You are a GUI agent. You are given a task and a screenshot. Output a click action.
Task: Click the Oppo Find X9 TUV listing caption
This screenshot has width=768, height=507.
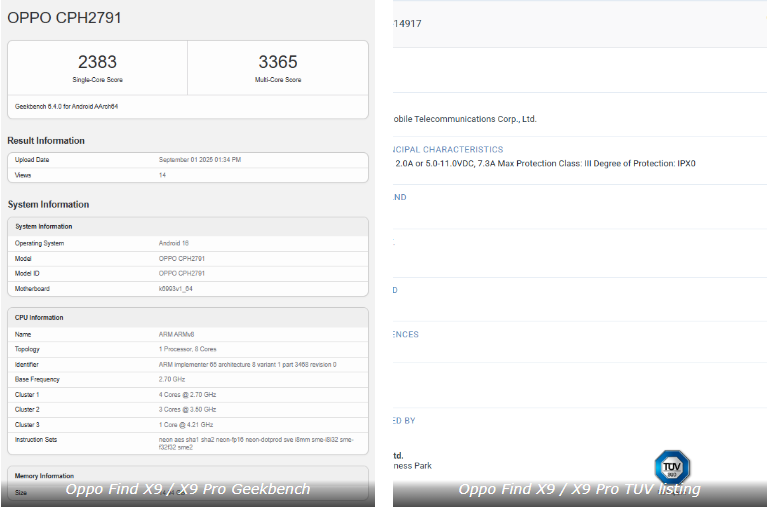pos(580,489)
